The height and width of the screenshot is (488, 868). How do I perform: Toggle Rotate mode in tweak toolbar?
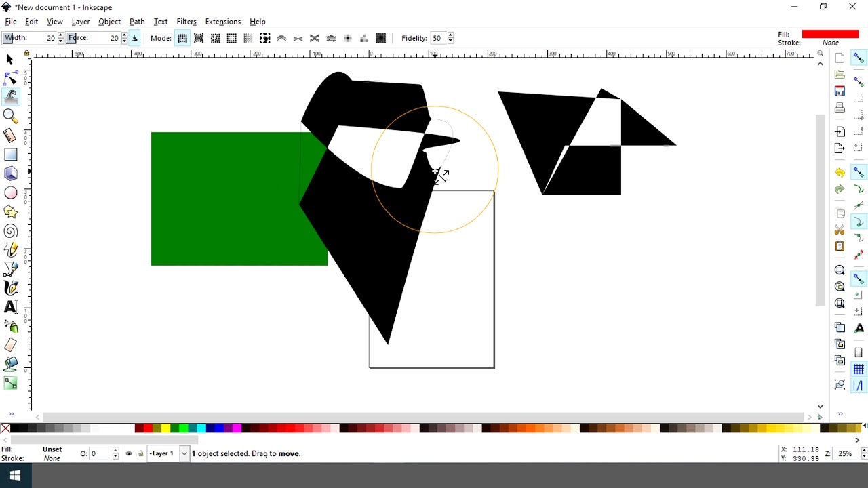click(248, 39)
